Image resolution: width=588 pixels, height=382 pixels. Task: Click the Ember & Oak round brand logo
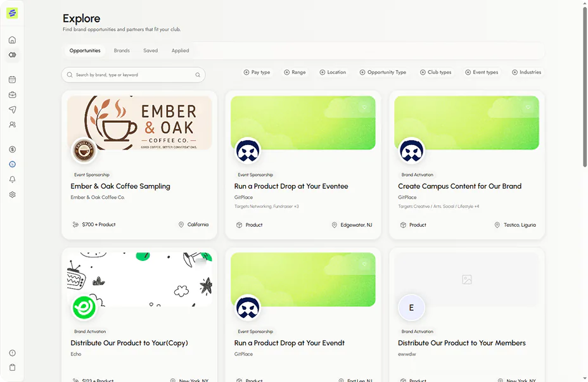coord(84,150)
